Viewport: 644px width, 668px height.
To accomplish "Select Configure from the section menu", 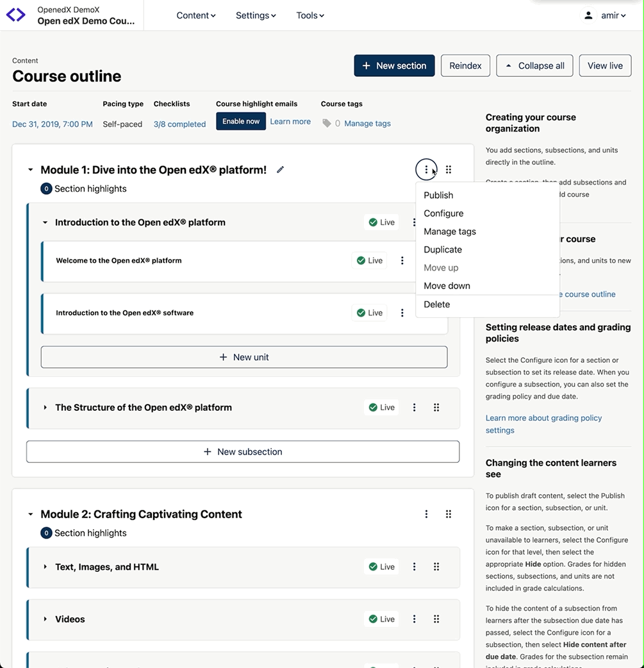I will [x=443, y=213].
